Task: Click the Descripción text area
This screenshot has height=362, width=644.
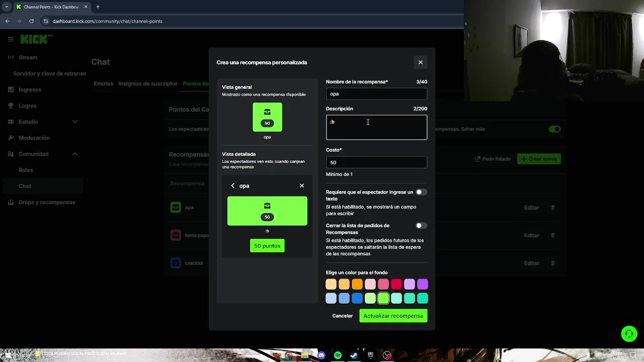Action: click(376, 127)
